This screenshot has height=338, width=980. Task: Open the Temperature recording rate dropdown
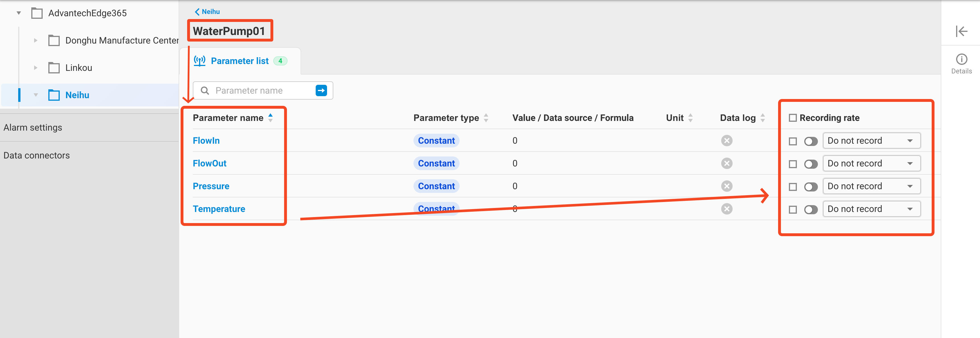pyautogui.click(x=871, y=209)
